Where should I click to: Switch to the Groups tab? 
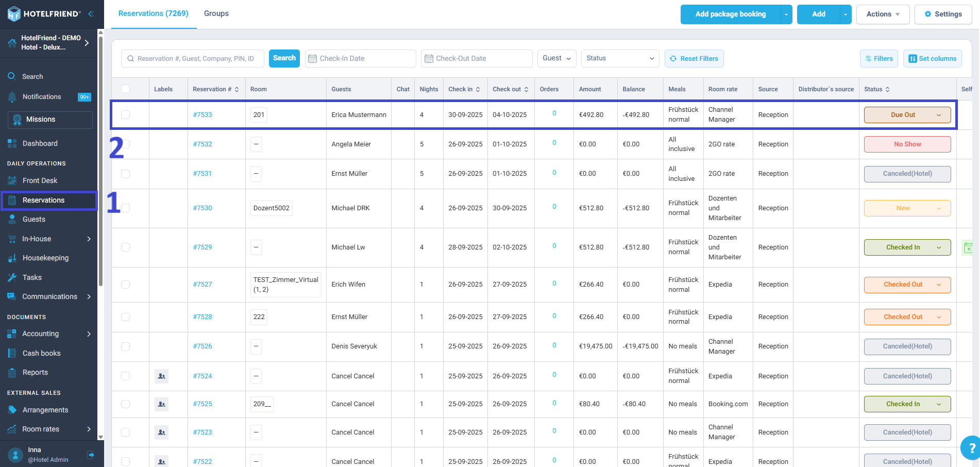(216, 14)
